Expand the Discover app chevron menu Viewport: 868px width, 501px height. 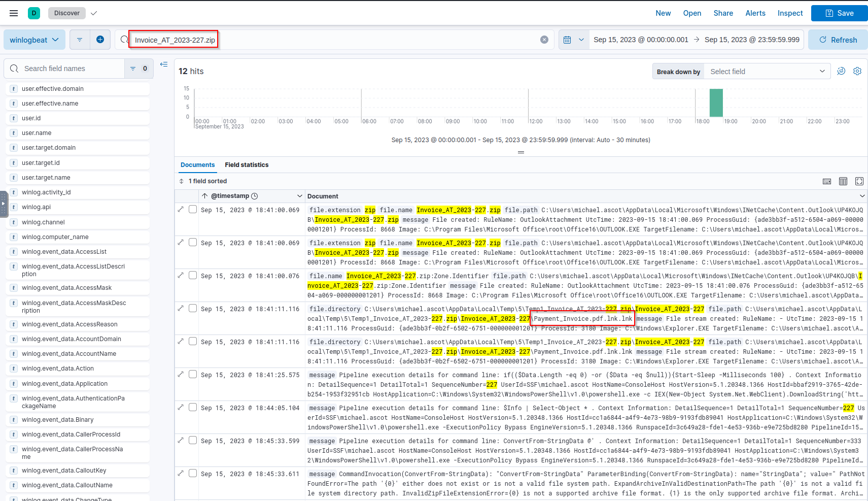coord(94,13)
